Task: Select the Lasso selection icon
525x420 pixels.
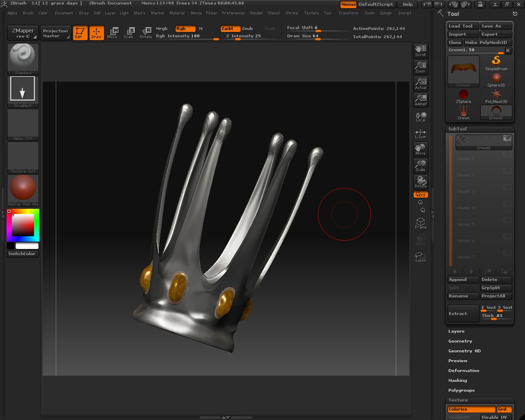Action: [420, 257]
